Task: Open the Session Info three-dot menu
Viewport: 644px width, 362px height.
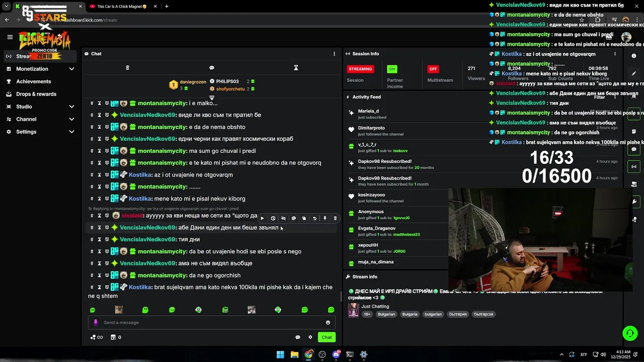Action: 615,54
